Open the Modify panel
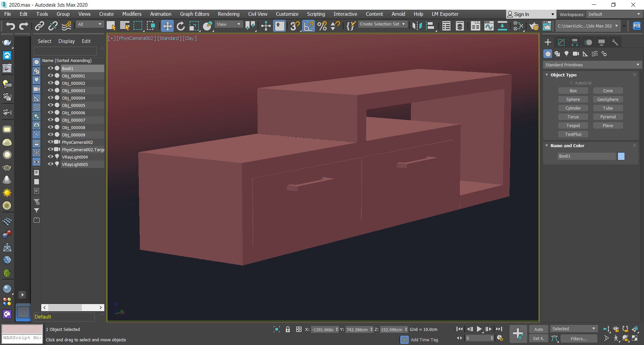644x345 pixels. point(561,42)
